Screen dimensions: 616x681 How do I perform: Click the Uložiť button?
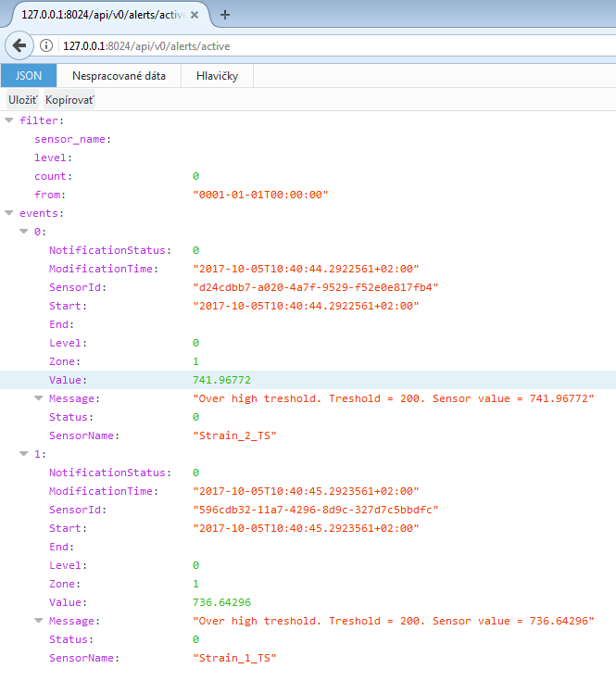pos(23,100)
